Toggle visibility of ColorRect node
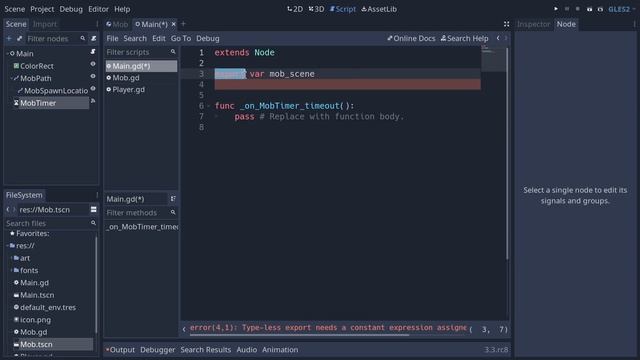The height and width of the screenshot is (360, 640). pos(93,64)
